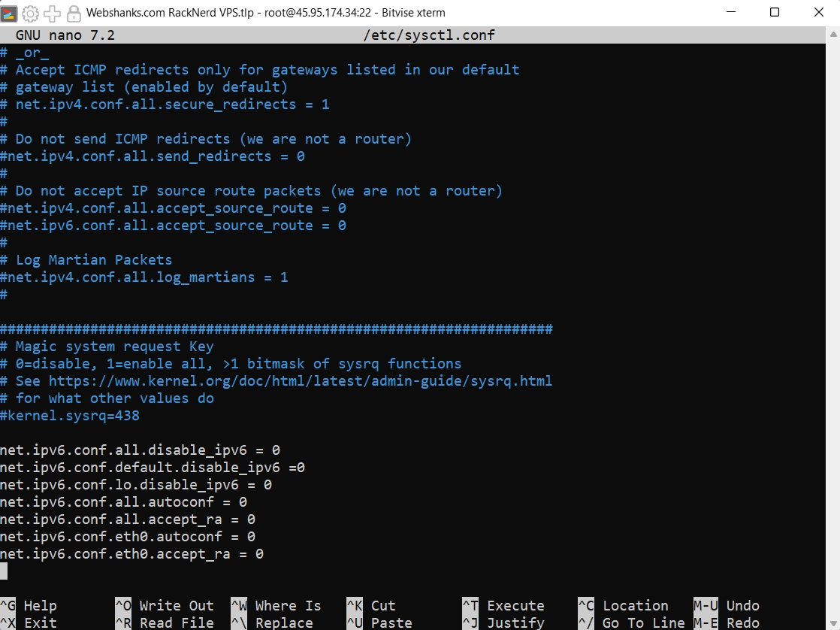This screenshot has width=840, height=630.
Task: Close the Bitvise xterm window
Action: [x=818, y=13]
